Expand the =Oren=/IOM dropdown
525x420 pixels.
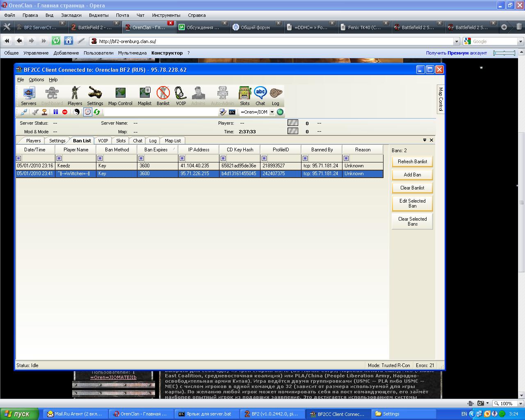pos(272,112)
